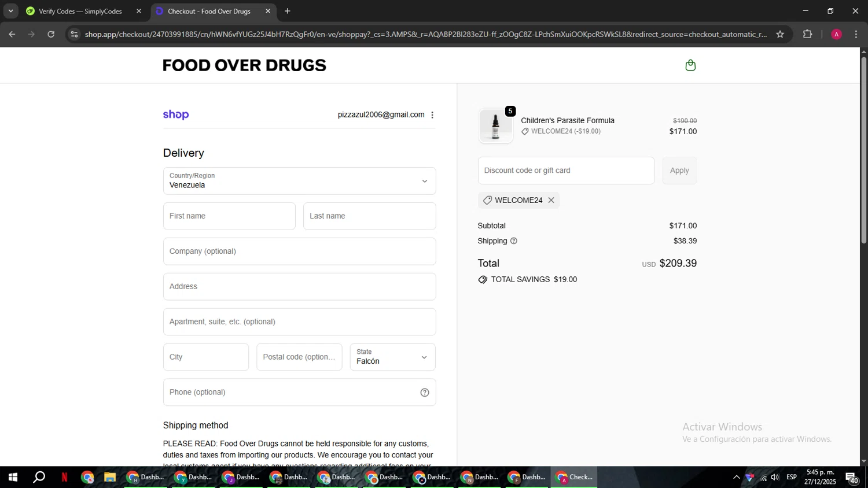Viewport: 868px width, 488px height.
Task: Reload the checkout page
Action: [51, 34]
